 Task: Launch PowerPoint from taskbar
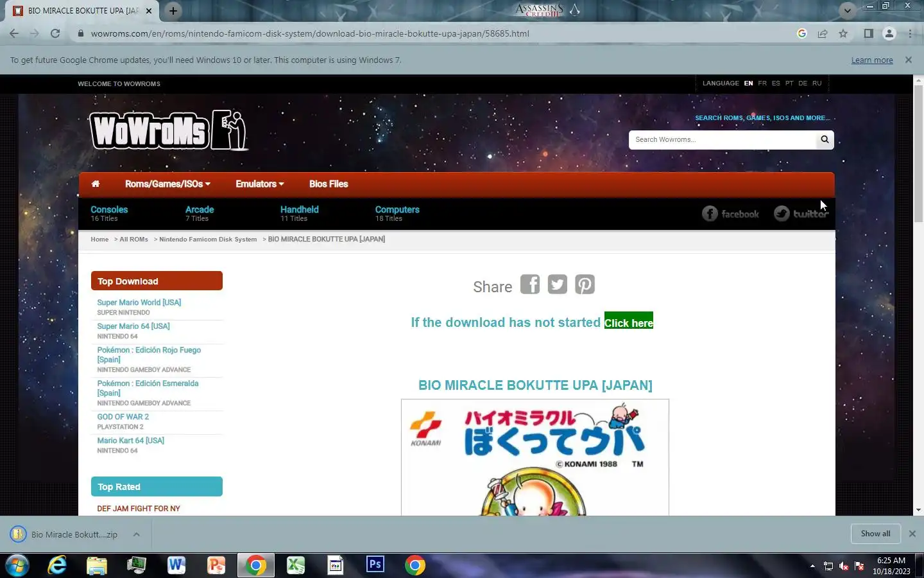[x=216, y=565]
